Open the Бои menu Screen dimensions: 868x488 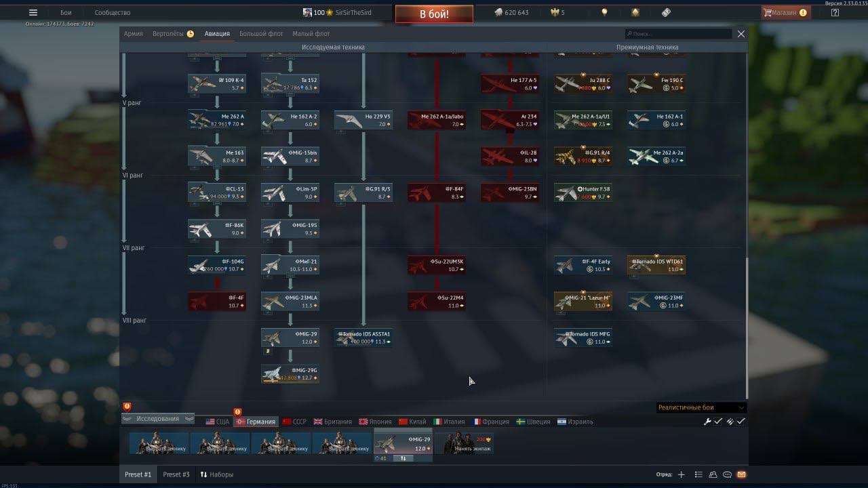[66, 13]
